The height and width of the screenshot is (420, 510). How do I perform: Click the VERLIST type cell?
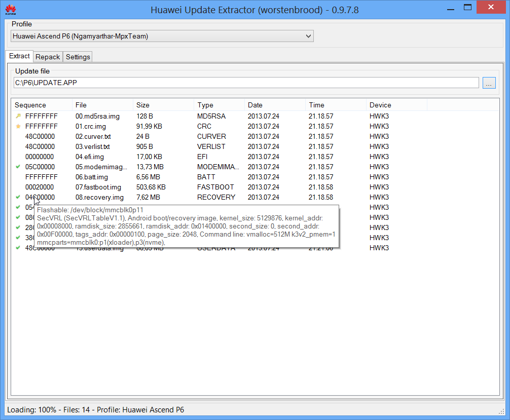(211, 146)
